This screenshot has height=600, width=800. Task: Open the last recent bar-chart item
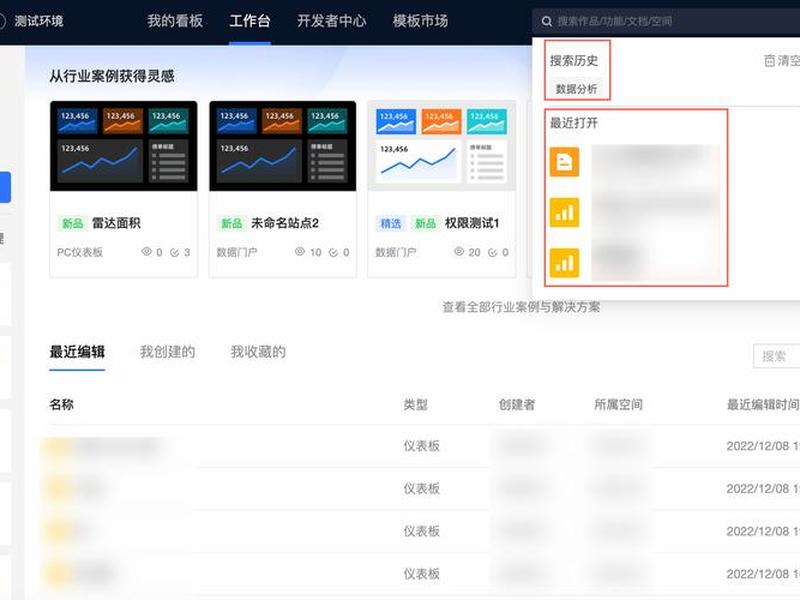point(564,263)
